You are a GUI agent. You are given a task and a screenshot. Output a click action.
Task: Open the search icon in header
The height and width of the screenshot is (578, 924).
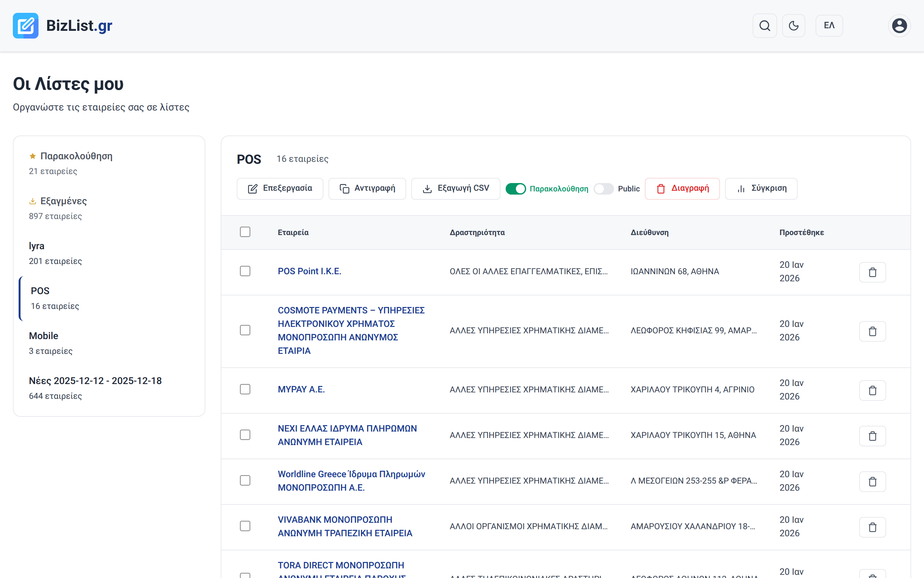[x=765, y=26]
